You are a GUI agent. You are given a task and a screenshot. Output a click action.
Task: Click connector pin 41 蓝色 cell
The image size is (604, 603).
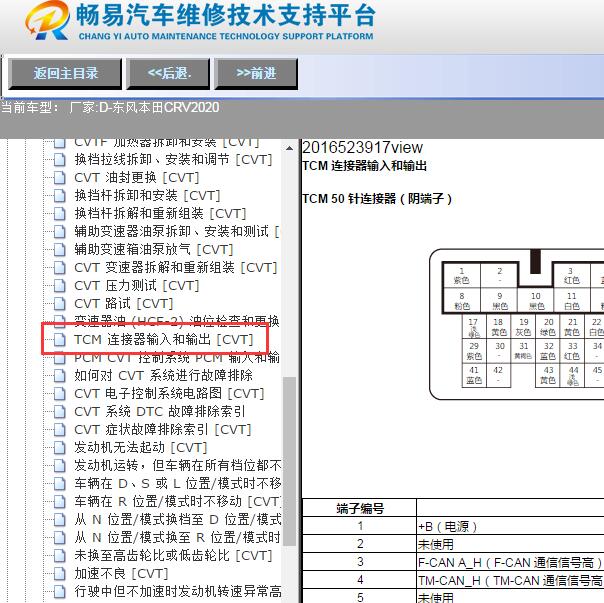coord(474,375)
